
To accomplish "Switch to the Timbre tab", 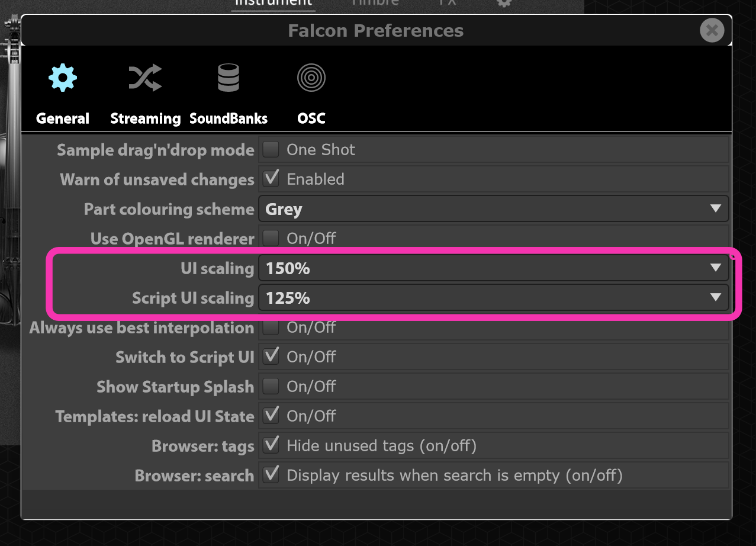I will tap(375, 2).
